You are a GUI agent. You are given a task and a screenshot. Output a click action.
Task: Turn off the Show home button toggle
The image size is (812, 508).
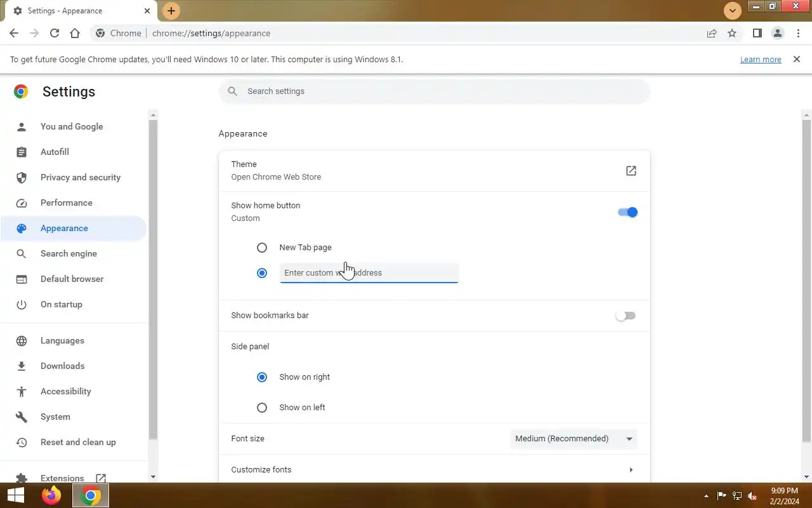[627, 212]
